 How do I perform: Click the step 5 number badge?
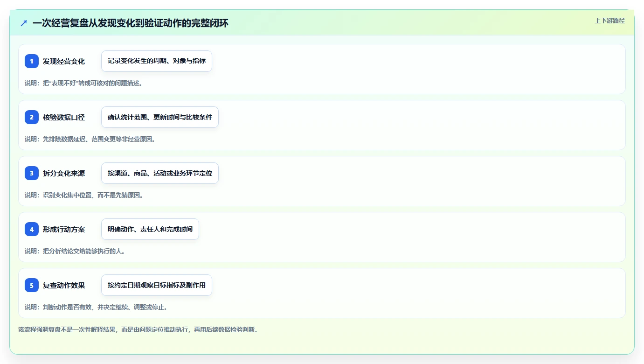click(32, 285)
